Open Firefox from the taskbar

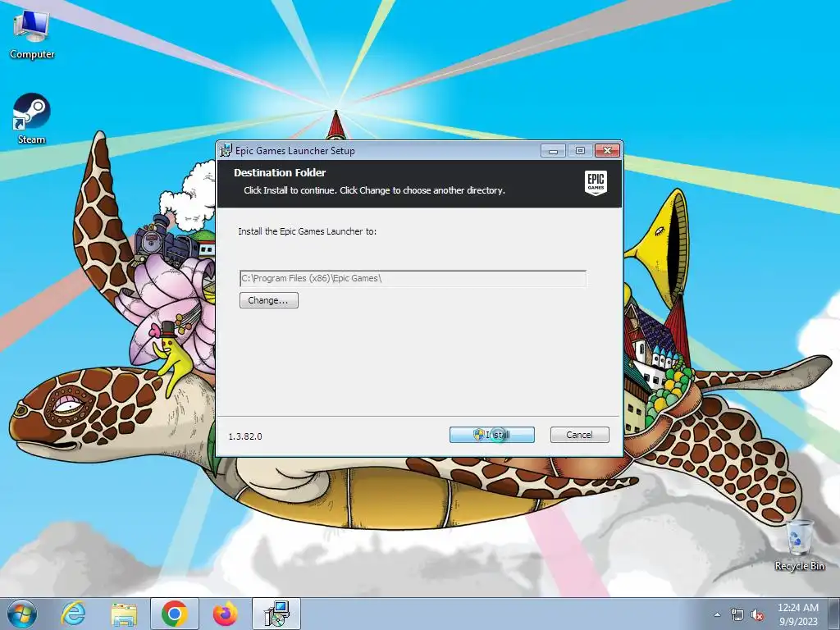tap(226, 614)
